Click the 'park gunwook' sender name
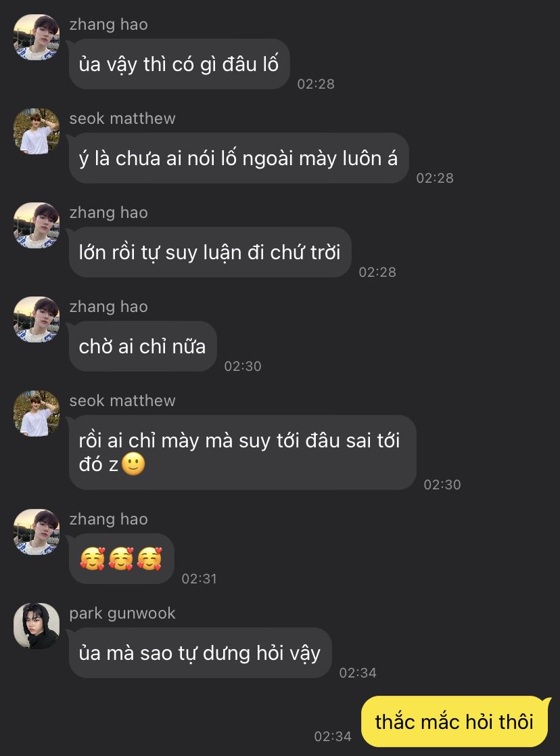Image resolution: width=560 pixels, height=756 pixels. pos(122,613)
